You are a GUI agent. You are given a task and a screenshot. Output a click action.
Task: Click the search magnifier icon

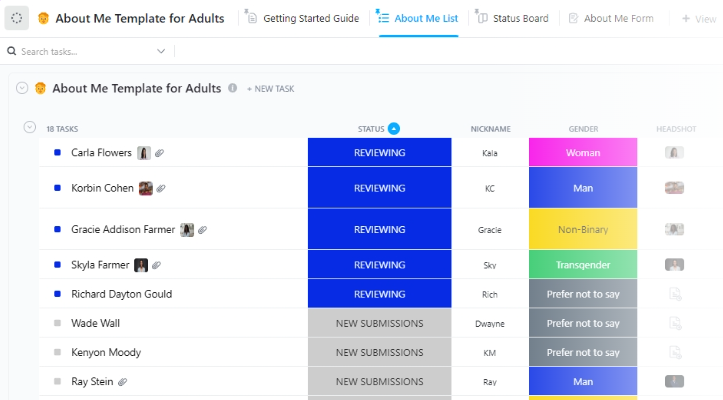[13, 51]
